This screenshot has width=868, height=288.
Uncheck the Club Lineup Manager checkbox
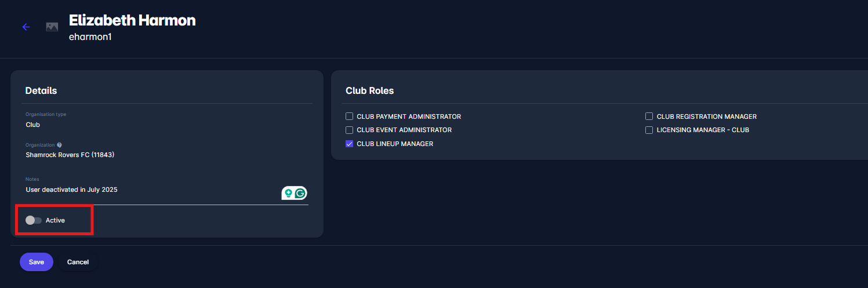(x=350, y=144)
